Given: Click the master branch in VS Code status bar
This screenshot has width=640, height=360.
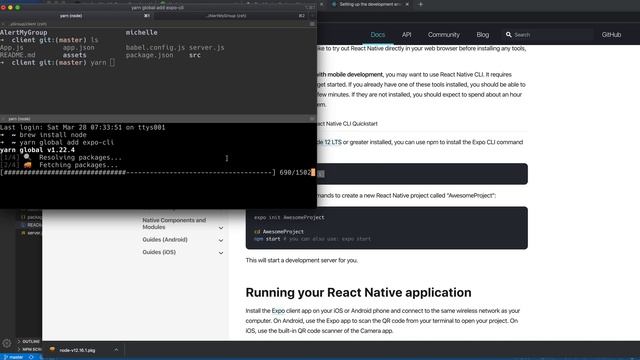Looking at the screenshot, I should [x=13, y=357].
